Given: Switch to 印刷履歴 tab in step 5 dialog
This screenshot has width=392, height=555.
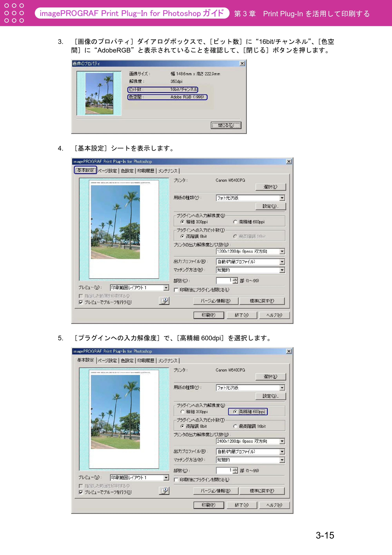Looking at the screenshot, I should 146,361.
